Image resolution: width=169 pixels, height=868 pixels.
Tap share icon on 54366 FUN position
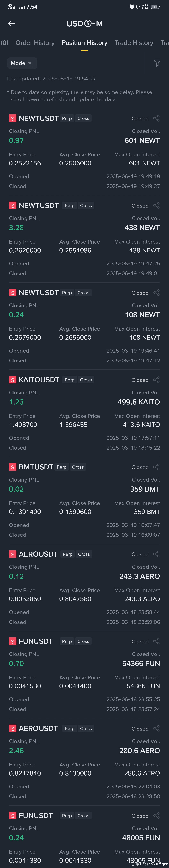[x=156, y=641]
